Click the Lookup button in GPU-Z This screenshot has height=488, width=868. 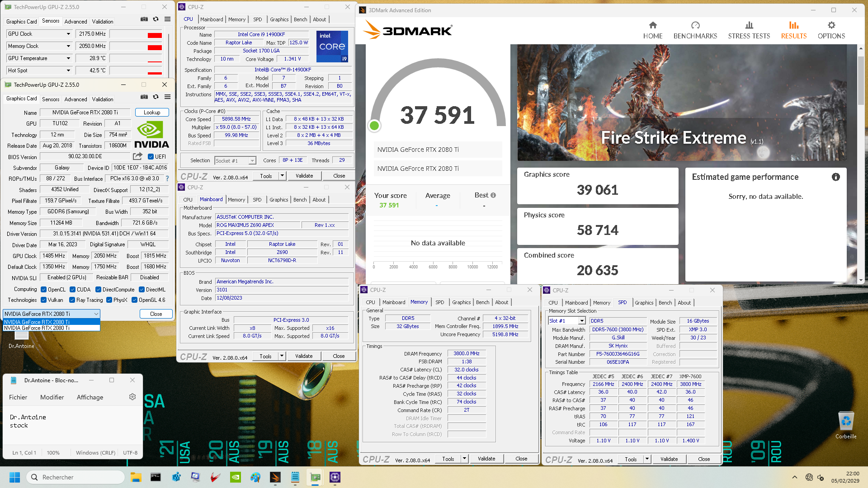pos(152,113)
